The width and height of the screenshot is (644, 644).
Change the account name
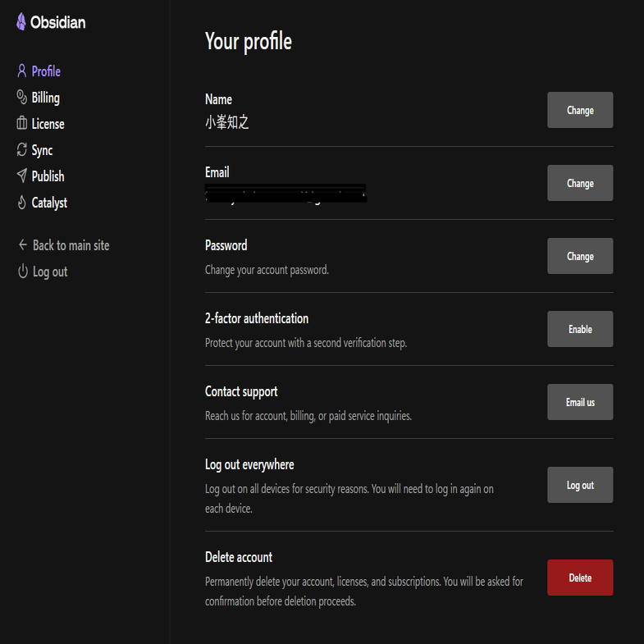pos(580,110)
